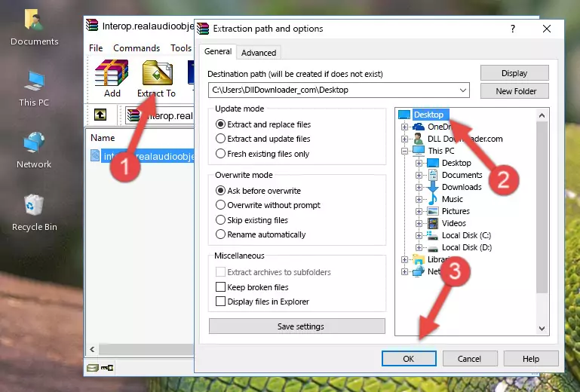Click the Name column header in WinRAR

point(103,137)
